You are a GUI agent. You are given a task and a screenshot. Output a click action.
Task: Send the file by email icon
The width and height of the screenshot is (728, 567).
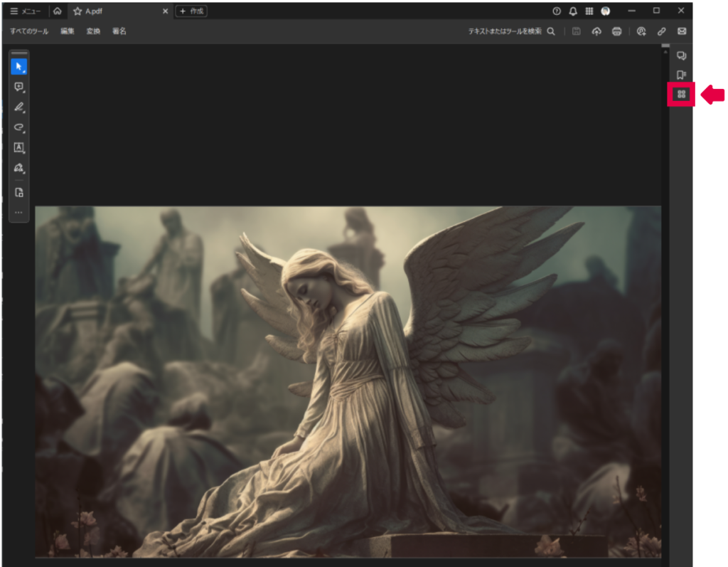682,31
